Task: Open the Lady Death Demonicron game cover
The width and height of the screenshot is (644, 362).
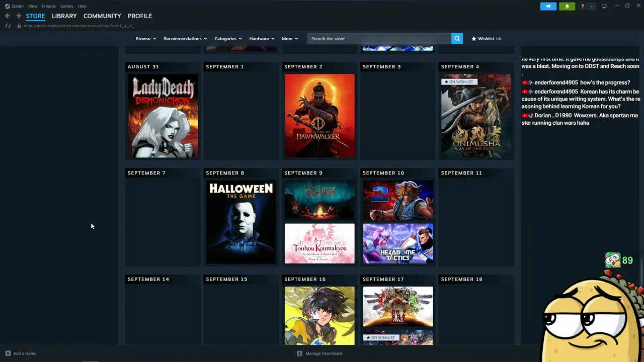Action: [x=163, y=116]
